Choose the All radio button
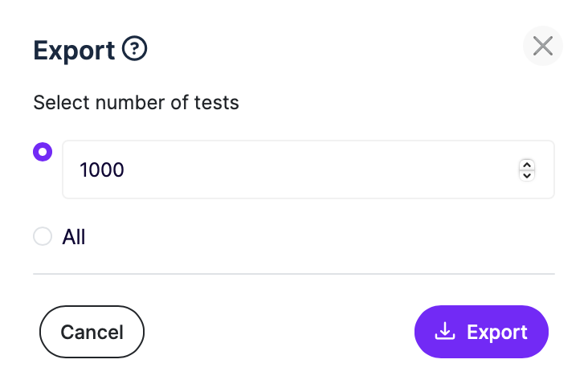This screenshot has width=588, height=384. pyautogui.click(x=43, y=236)
